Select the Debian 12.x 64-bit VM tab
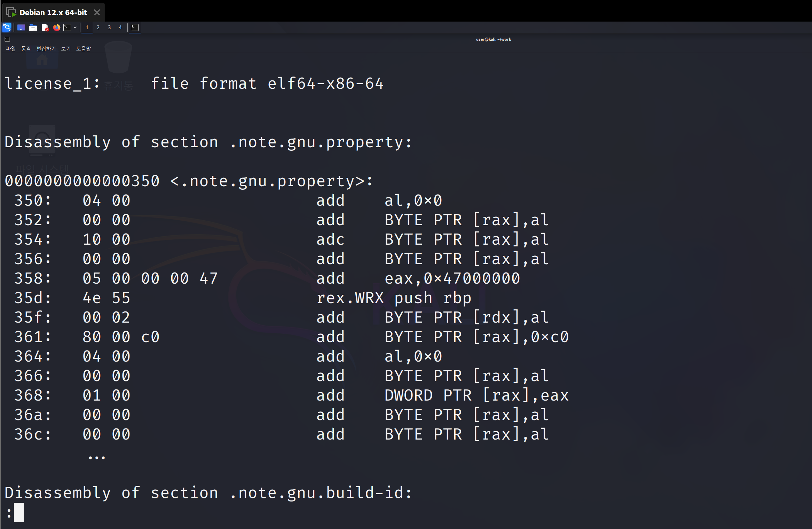Screen dimensions: 812x529 click(x=53, y=13)
